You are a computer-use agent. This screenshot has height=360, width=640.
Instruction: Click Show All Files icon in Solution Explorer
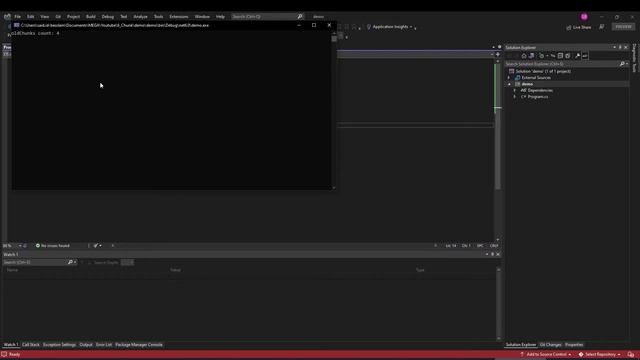568,56
